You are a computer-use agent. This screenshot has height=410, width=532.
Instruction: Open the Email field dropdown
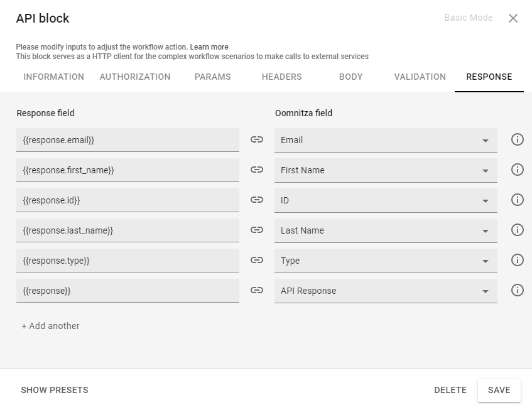486,139
